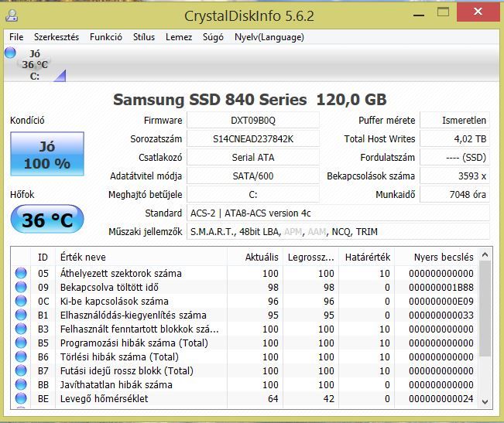Click the status orb for ID B6 row
Screen dimensions: 504x423
coord(21,356)
